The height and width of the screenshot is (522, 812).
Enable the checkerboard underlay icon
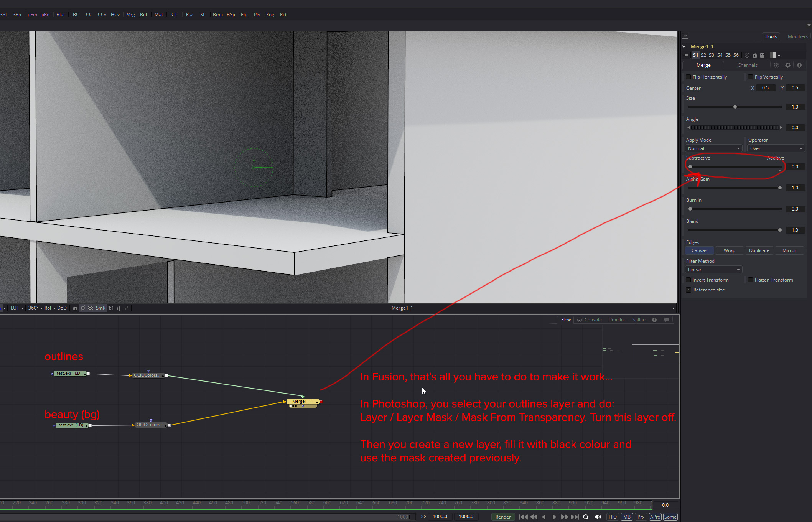tap(91, 308)
